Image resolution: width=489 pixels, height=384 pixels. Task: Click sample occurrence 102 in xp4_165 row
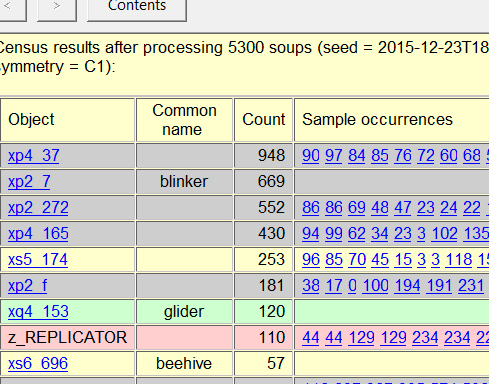pos(444,234)
